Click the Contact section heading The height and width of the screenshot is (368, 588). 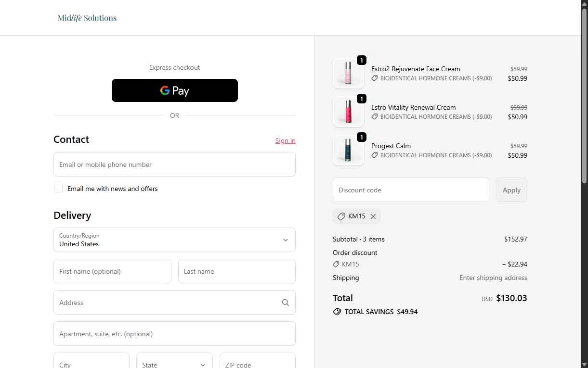click(71, 140)
